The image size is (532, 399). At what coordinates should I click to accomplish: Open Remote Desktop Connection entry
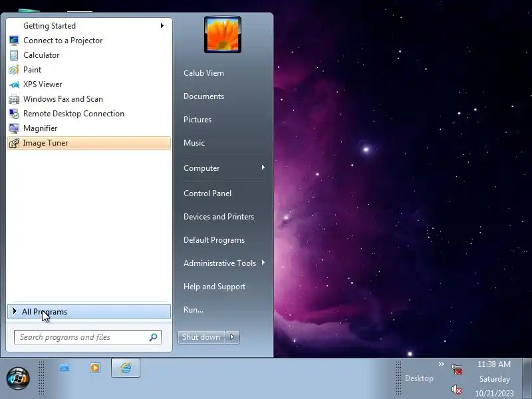[74, 114]
